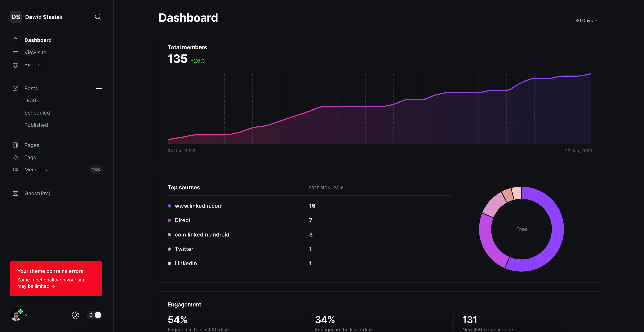Viewport: 644px width, 332px height.
Task: Click 23 Jan, 2023 chart date label
Action: (579, 151)
